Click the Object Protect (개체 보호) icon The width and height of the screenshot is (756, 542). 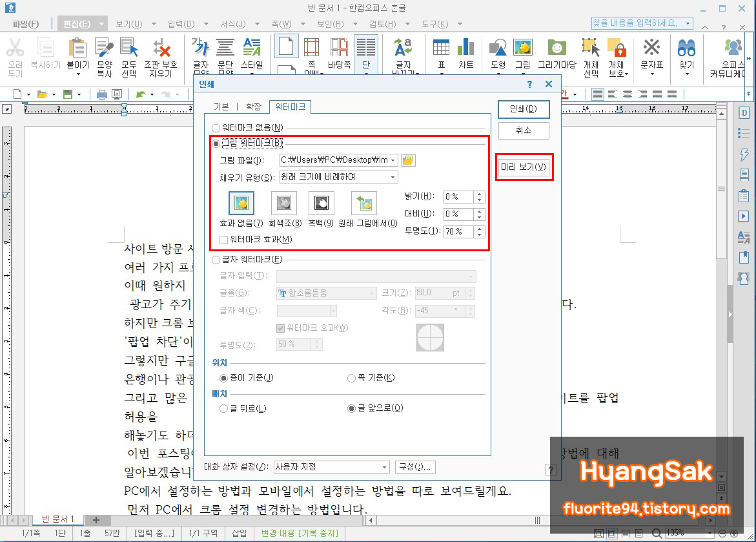(617, 48)
